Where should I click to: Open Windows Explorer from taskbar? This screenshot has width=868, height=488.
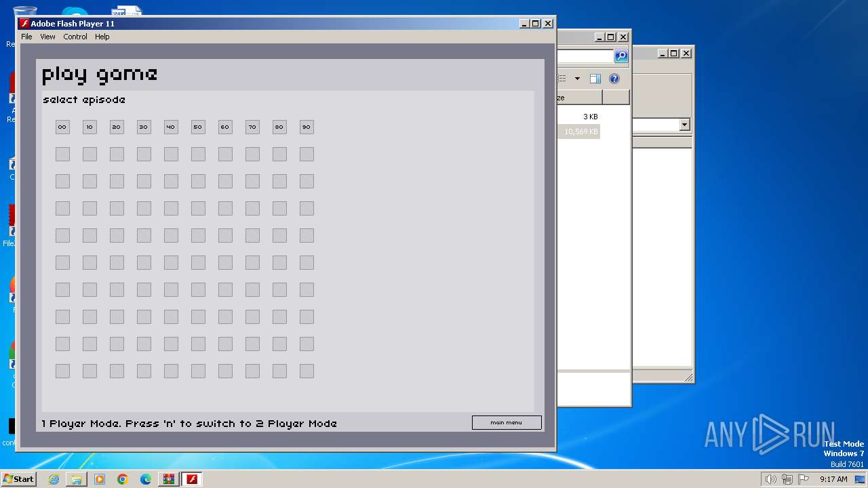pyautogui.click(x=77, y=479)
